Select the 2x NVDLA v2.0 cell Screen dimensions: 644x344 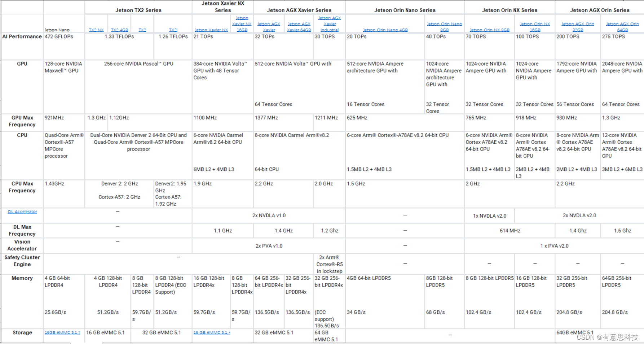point(579,215)
